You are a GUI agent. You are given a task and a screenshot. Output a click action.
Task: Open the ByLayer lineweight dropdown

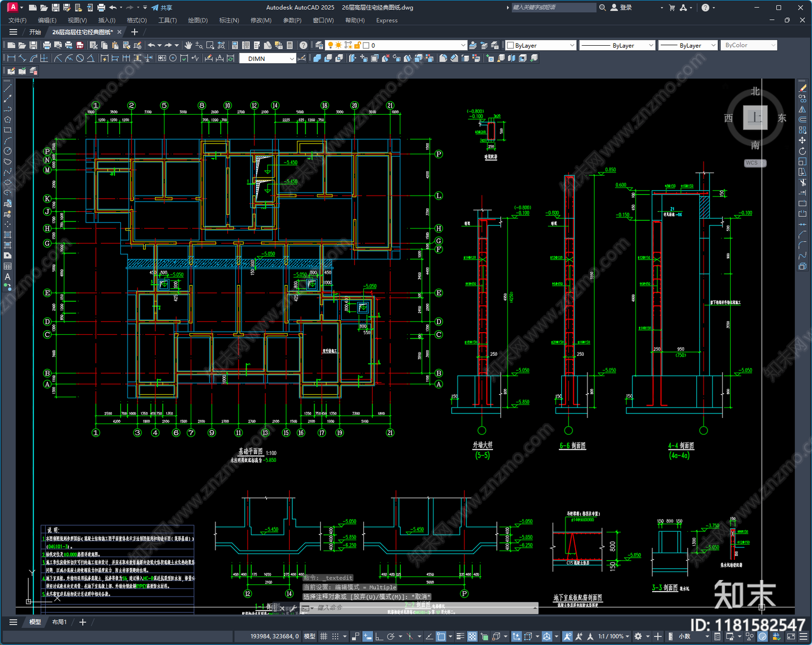[688, 45]
